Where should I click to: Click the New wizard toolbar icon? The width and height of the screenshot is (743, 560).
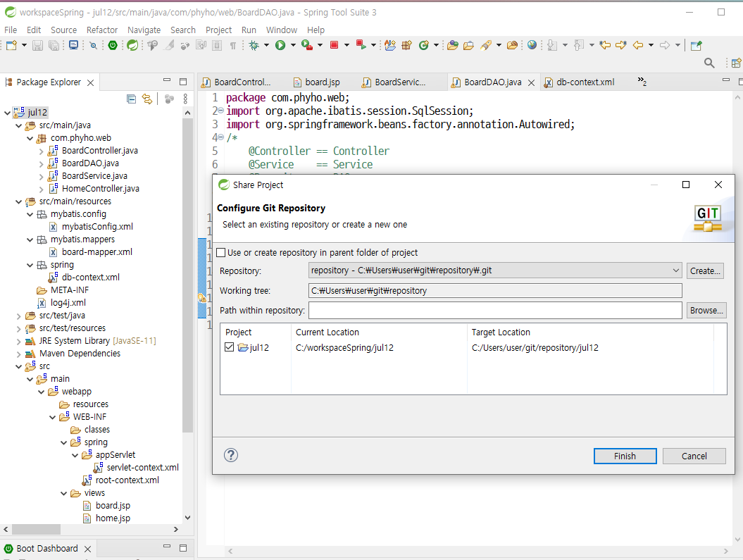click(x=11, y=46)
